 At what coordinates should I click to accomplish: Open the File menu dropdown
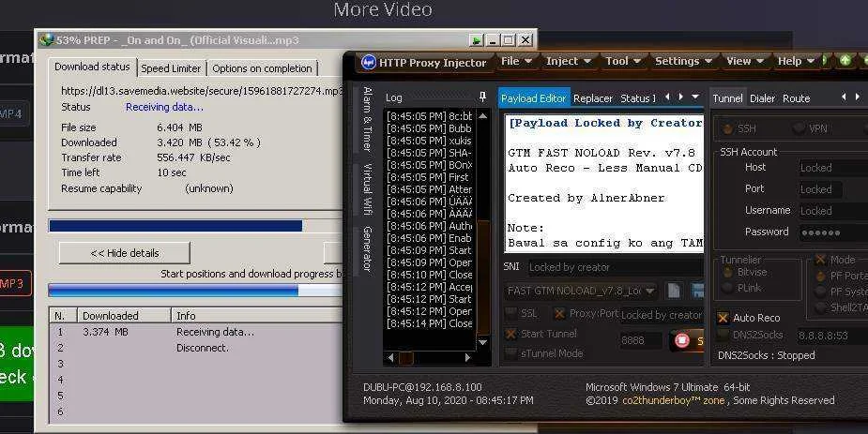516,61
